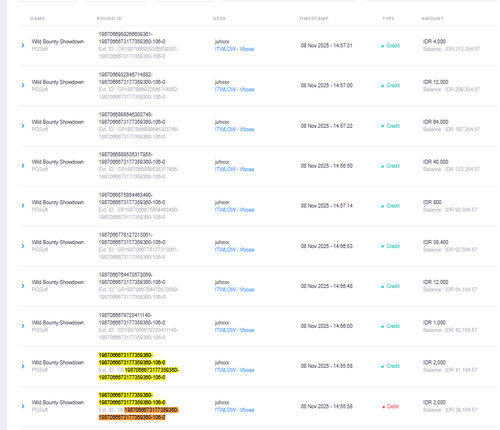Open ITWLOW - Vboaa link in IDR 38,400 row
The height and width of the screenshot is (430, 500).
[234, 250]
